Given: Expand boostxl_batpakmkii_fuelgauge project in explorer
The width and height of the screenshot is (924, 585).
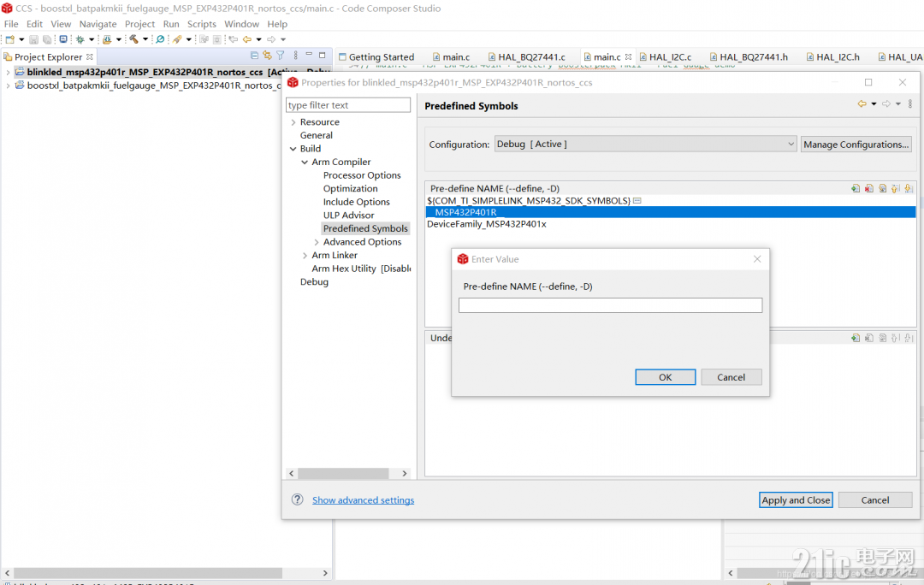Looking at the screenshot, I should [8, 86].
